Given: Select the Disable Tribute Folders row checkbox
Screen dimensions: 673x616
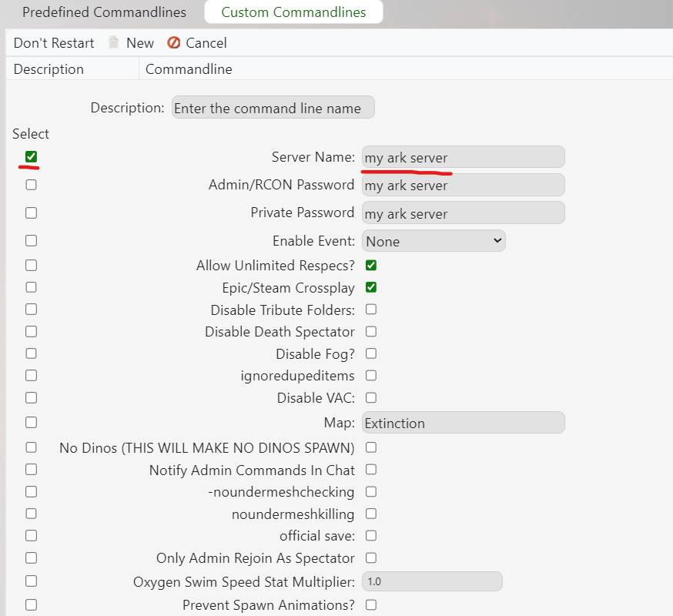Looking at the screenshot, I should [x=31, y=310].
